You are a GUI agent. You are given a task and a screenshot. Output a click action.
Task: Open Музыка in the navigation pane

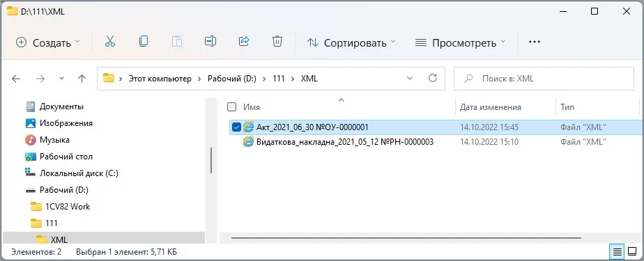click(47, 140)
